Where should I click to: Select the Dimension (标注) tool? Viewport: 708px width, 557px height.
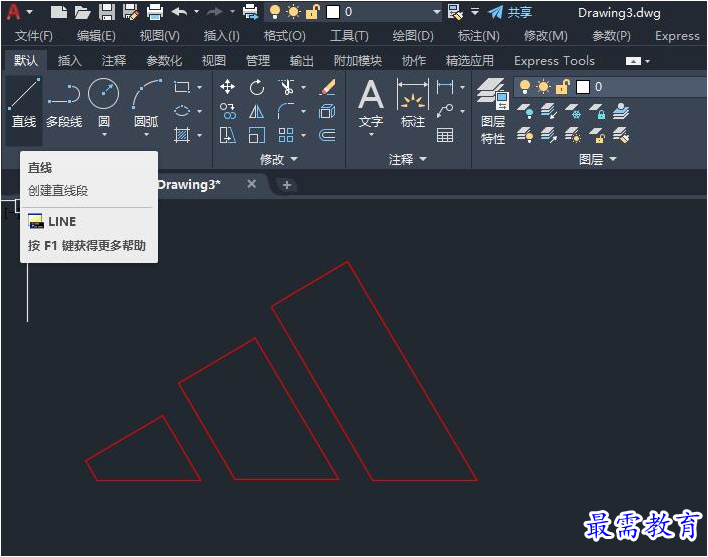412,103
